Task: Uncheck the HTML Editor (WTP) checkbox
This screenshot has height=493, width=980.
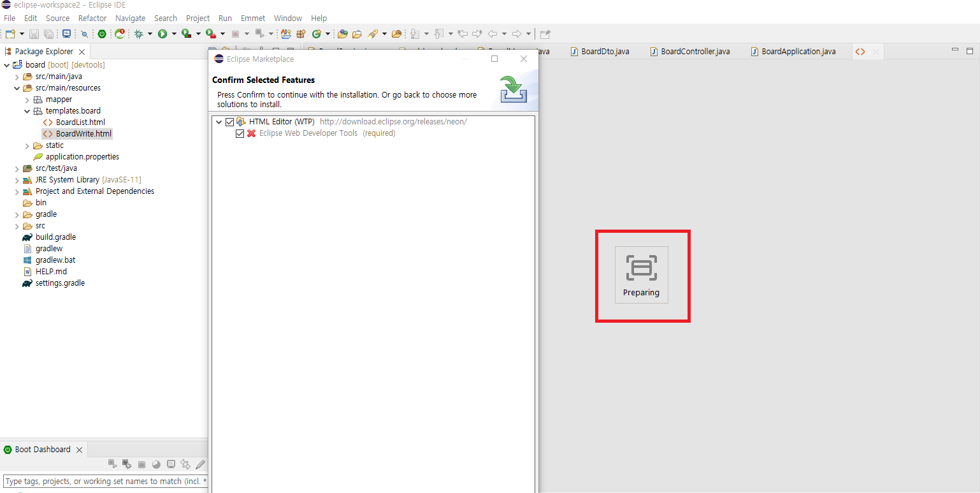Action: click(230, 122)
